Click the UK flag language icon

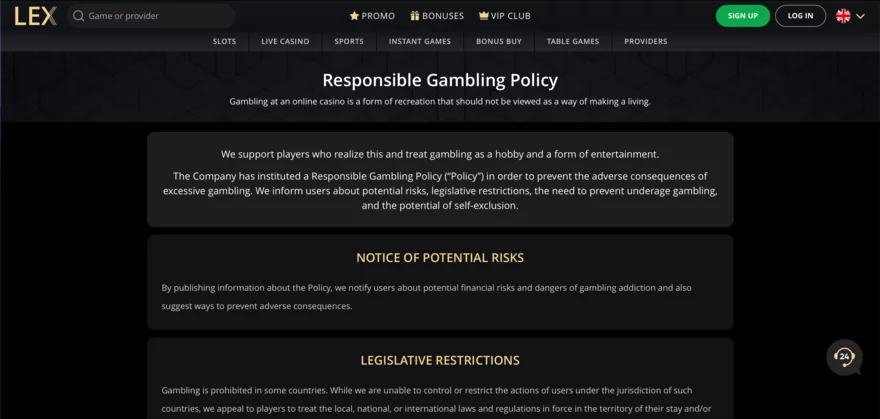[x=843, y=16]
